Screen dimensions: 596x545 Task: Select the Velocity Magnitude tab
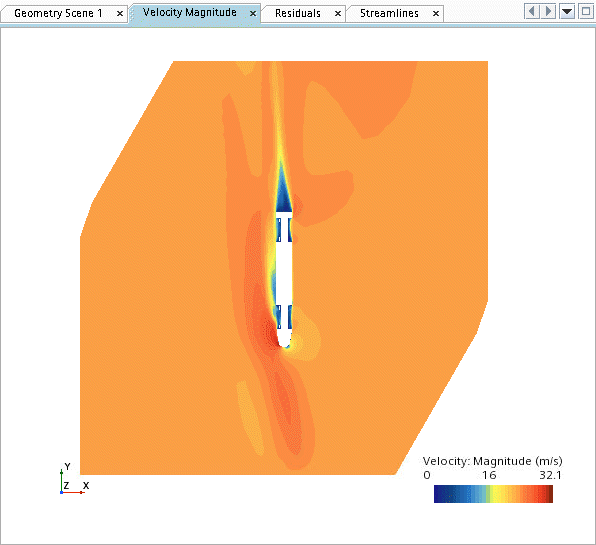(x=189, y=13)
